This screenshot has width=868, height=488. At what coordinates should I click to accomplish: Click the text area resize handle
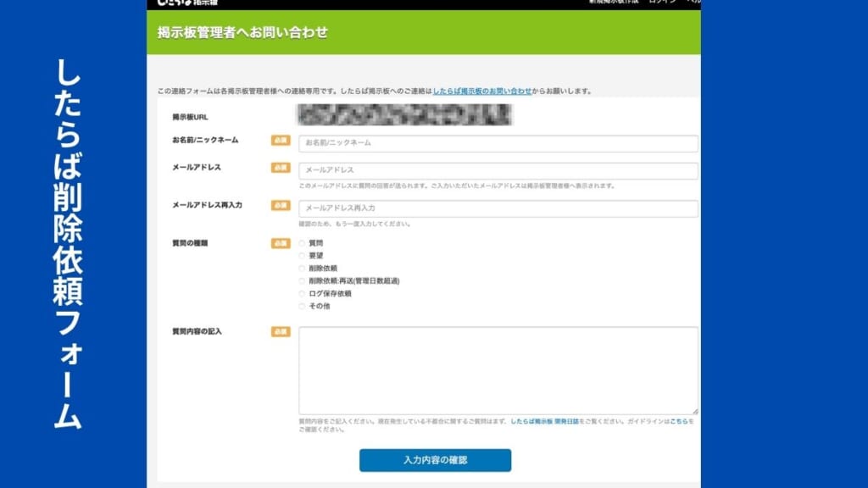tap(694, 411)
